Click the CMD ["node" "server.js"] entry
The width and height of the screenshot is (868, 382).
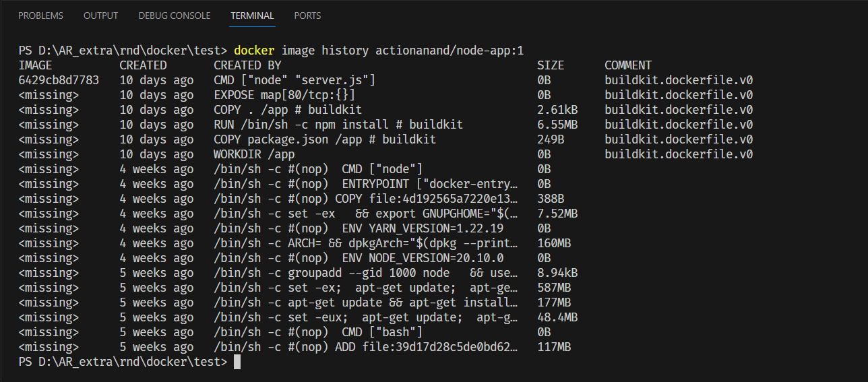294,80
